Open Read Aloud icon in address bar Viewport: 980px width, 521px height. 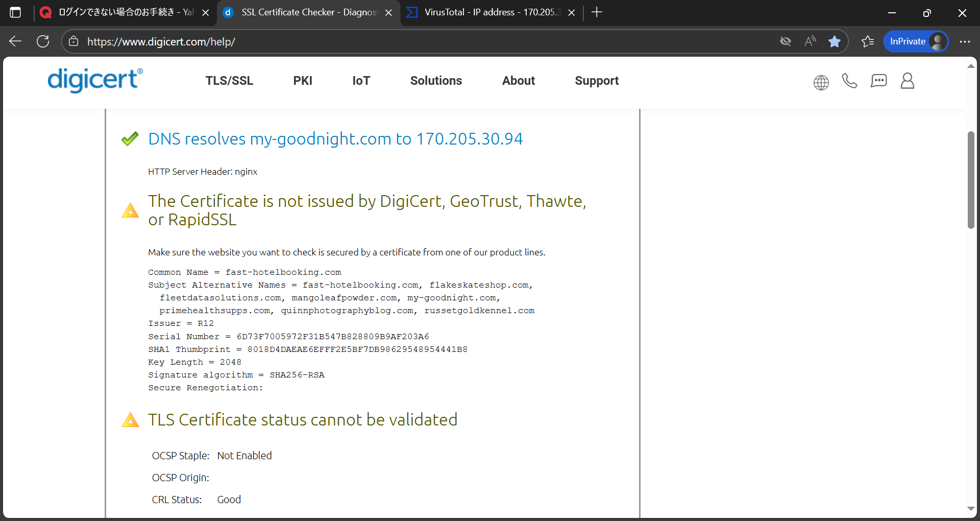[810, 41]
